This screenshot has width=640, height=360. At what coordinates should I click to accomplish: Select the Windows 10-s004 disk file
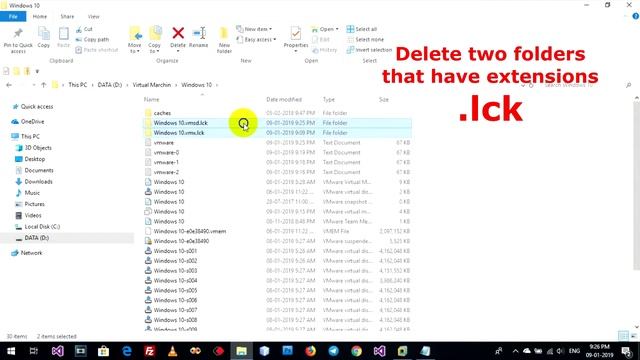277,280
